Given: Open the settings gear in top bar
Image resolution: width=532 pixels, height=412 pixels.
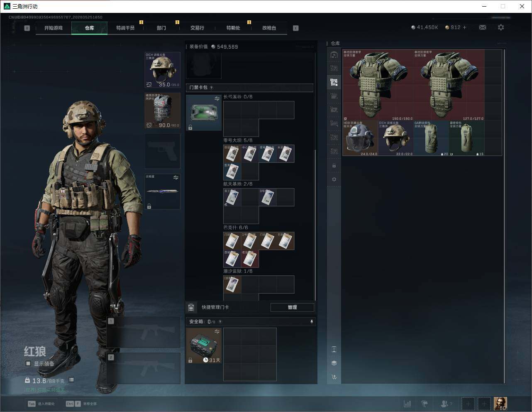Looking at the screenshot, I should coord(501,27).
